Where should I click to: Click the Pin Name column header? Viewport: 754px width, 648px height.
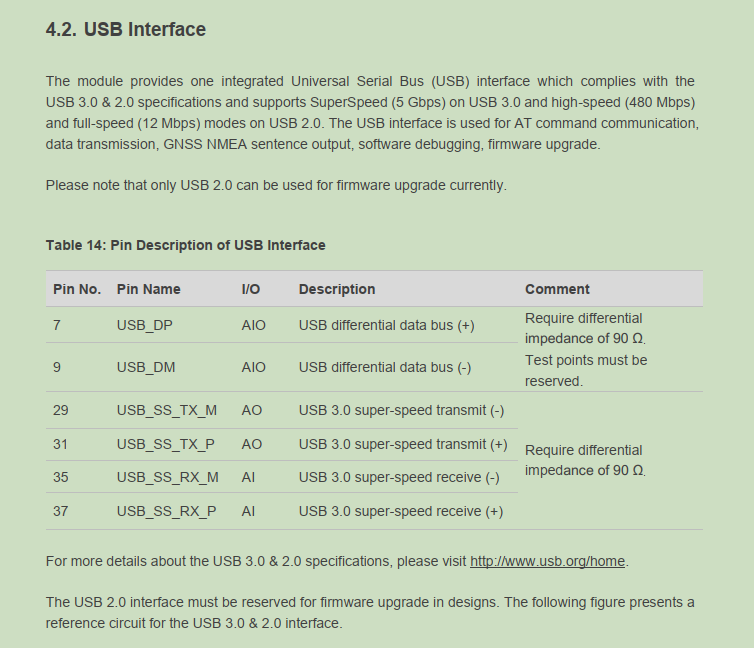[149, 289]
